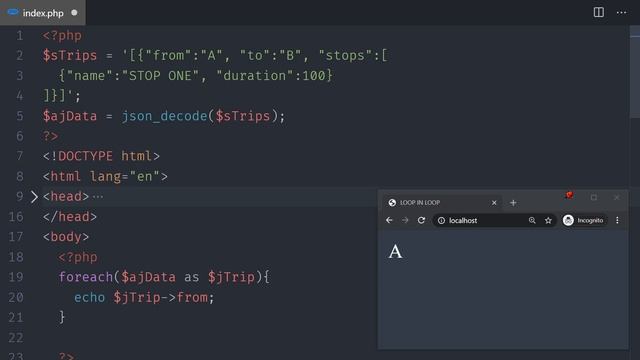The height and width of the screenshot is (360, 640).
Task: Click the unsaved dot on index.php tab
Action: pos(74,13)
